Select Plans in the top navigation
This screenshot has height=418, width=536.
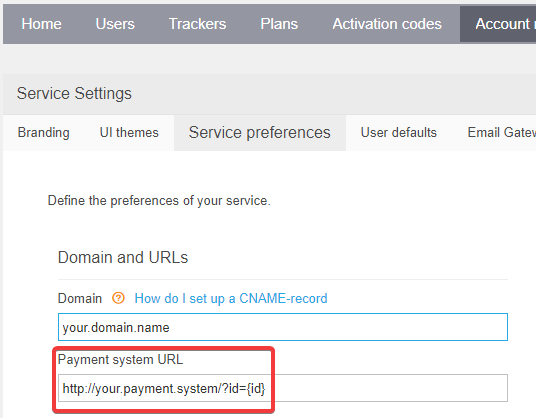click(279, 24)
